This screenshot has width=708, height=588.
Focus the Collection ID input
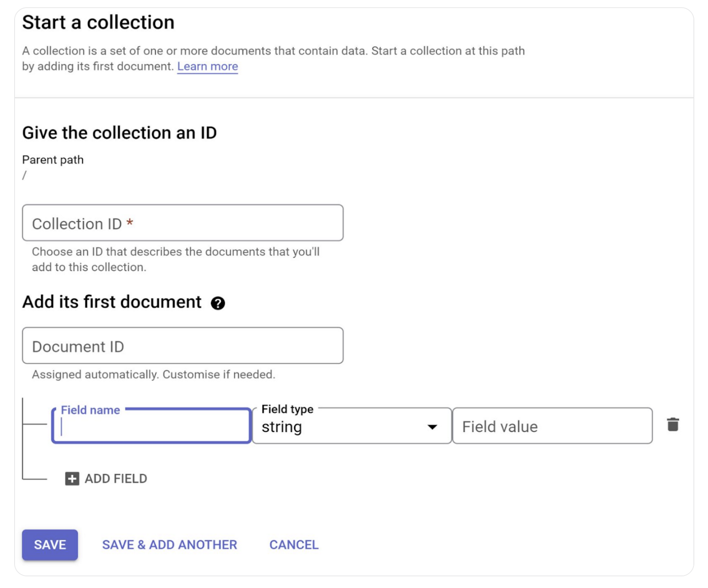pos(183,223)
